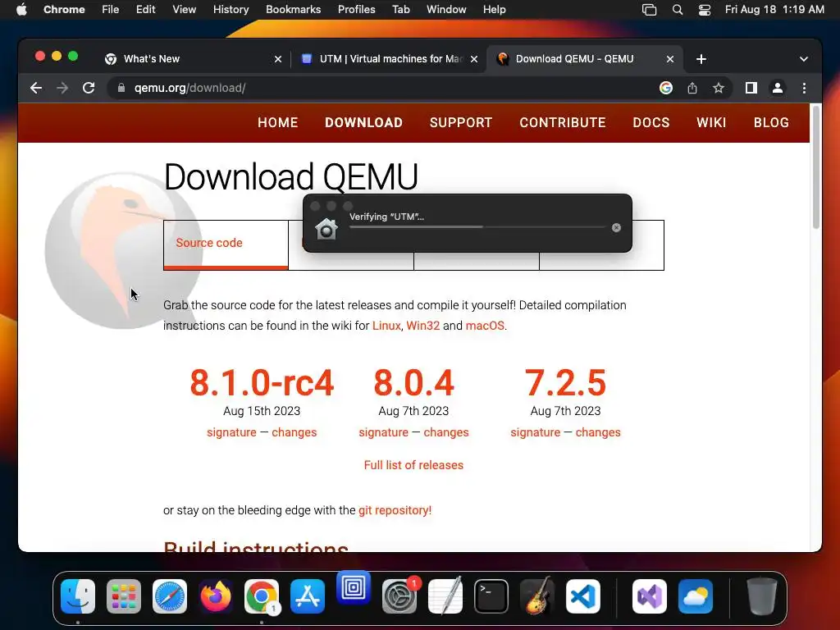Open signature for 8.0.4
The width and height of the screenshot is (840, 630).
(384, 432)
